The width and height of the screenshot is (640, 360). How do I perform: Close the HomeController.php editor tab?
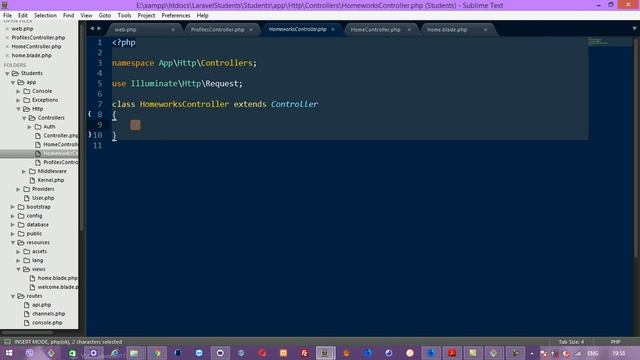[409, 29]
